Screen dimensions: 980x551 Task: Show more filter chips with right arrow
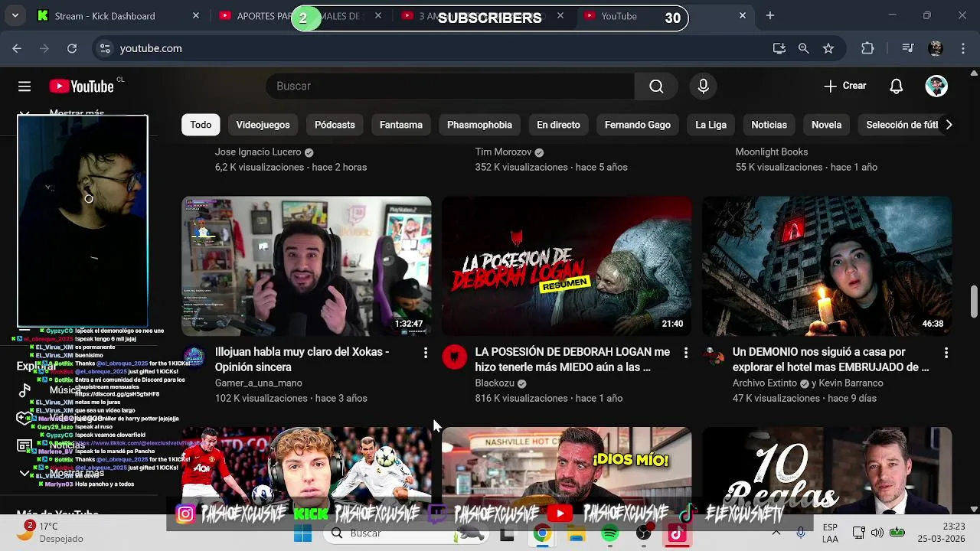949,125
